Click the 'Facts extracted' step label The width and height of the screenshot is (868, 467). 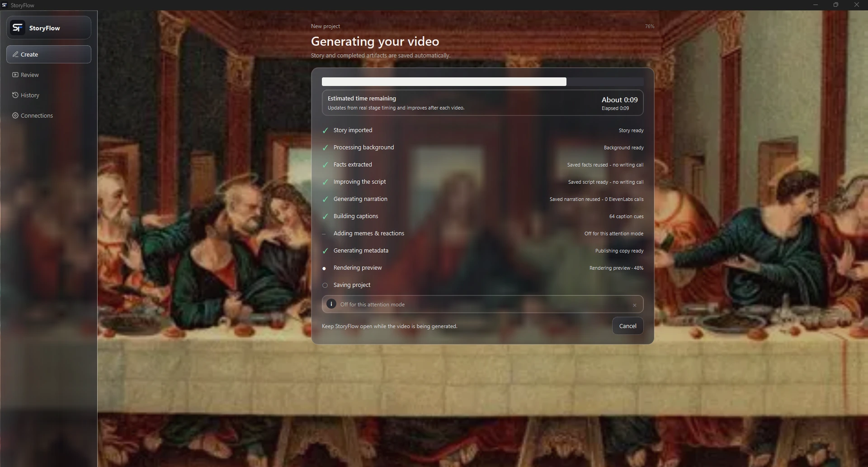click(353, 164)
